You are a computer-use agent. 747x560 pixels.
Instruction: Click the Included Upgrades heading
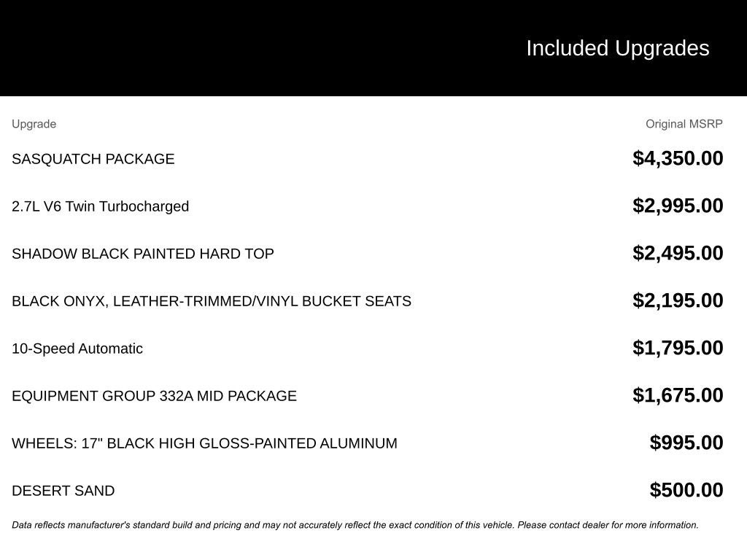click(617, 48)
